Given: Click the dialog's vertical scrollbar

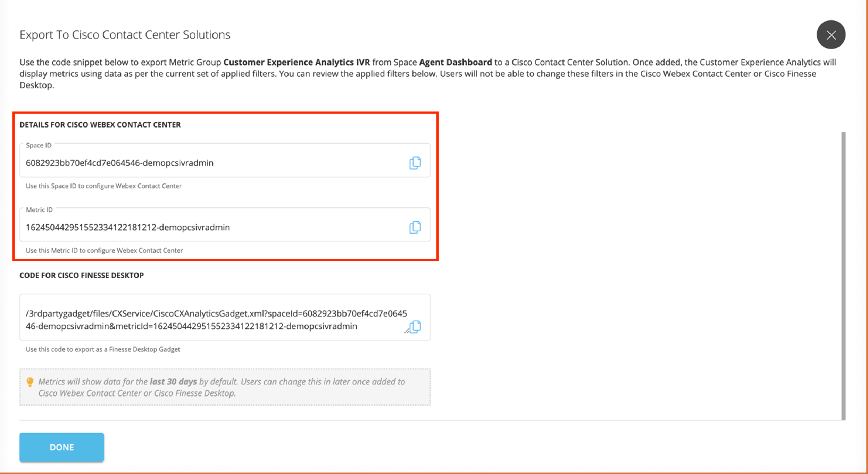Looking at the screenshot, I should (x=843, y=276).
